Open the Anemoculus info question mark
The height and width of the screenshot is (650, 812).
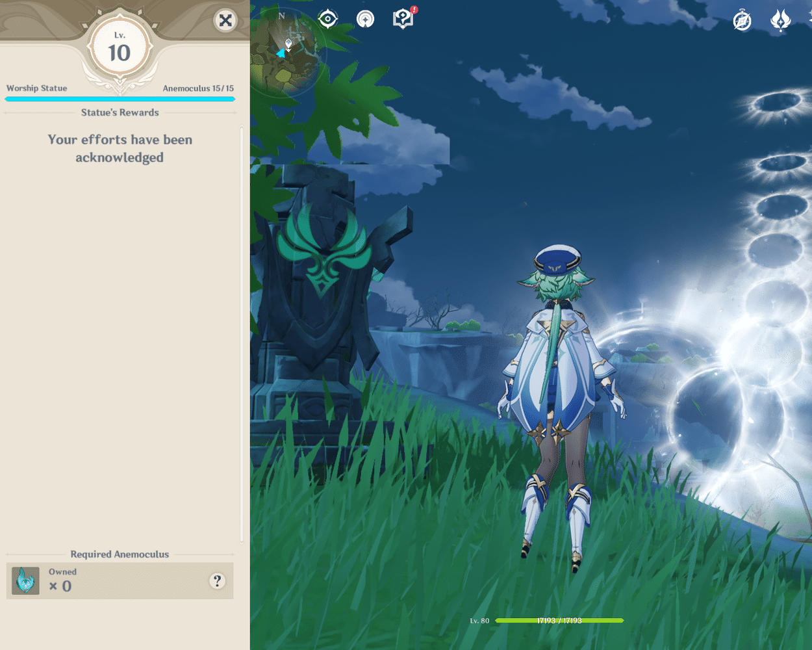click(x=217, y=581)
